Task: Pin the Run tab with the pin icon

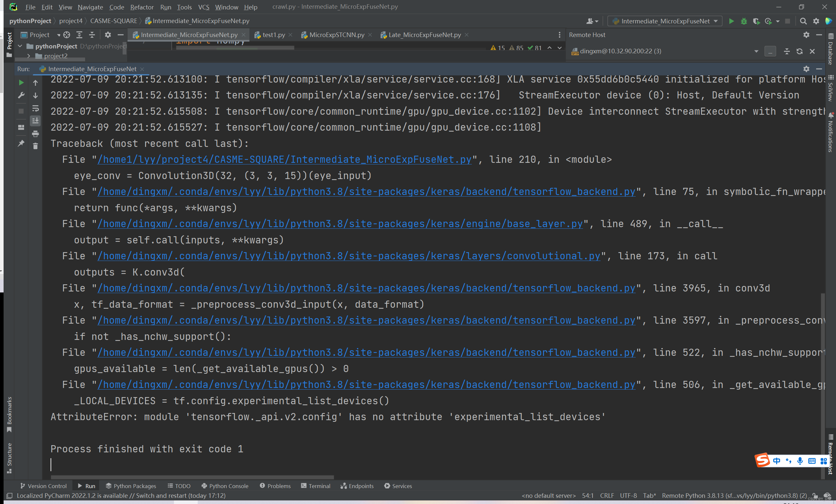Action: click(x=21, y=144)
